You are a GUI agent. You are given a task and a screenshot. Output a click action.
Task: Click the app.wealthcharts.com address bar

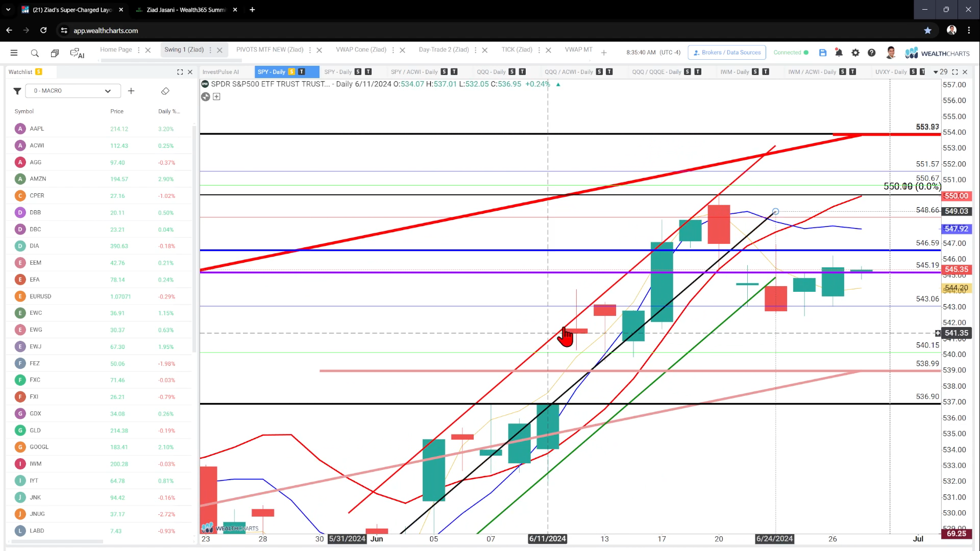pos(106,31)
